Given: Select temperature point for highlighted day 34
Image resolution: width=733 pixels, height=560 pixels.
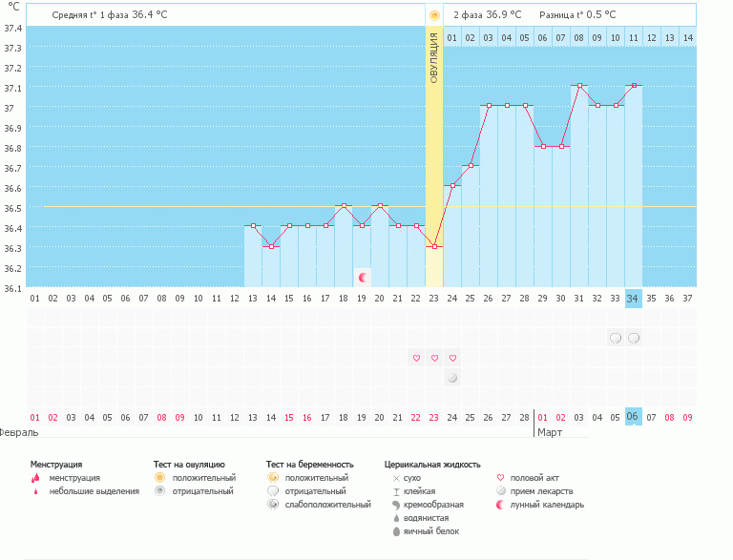Looking at the screenshot, I should pyautogui.click(x=634, y=86).
